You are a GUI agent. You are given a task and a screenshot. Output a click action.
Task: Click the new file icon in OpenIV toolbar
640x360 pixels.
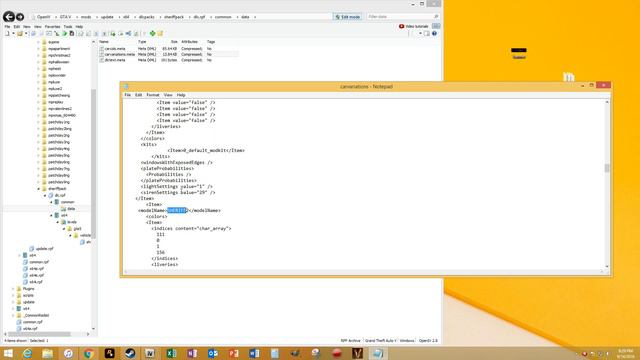click(x=7, y=33)
